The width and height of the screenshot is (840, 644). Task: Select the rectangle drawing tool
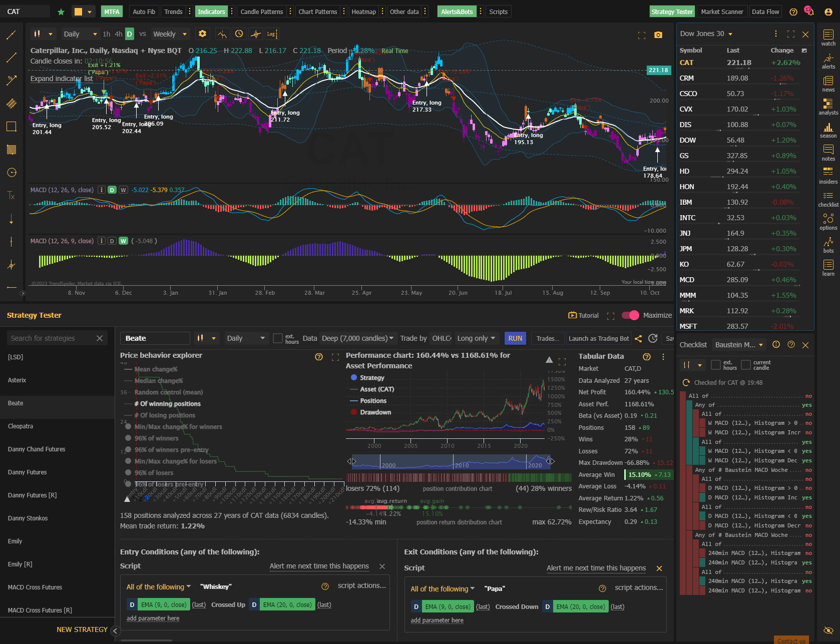12,126
